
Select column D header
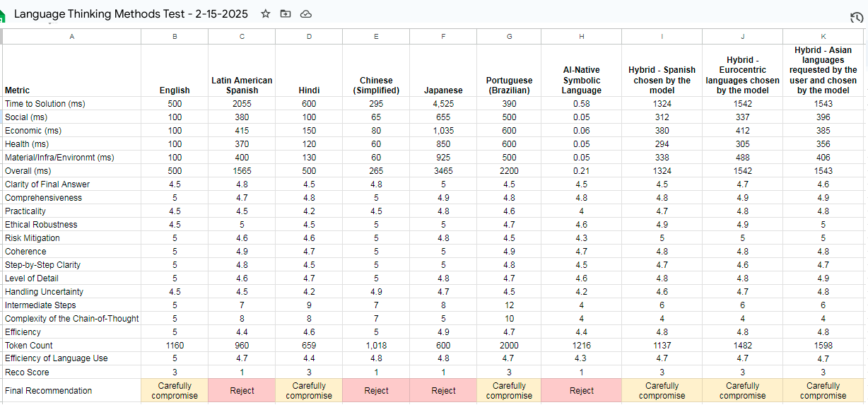pos(309,37)
